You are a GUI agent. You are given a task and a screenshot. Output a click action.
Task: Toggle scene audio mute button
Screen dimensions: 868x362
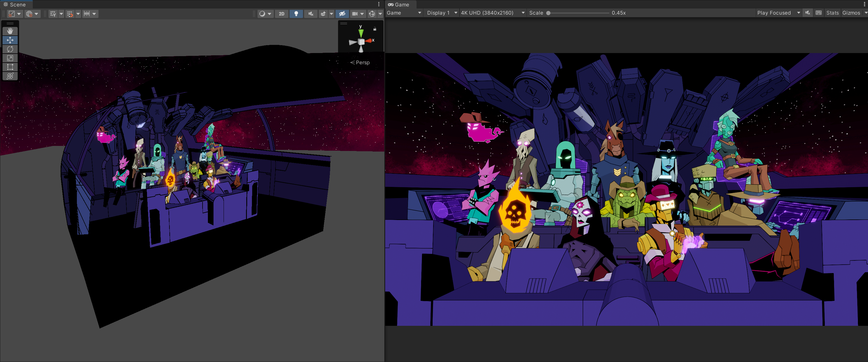click(x=310, y=14)
